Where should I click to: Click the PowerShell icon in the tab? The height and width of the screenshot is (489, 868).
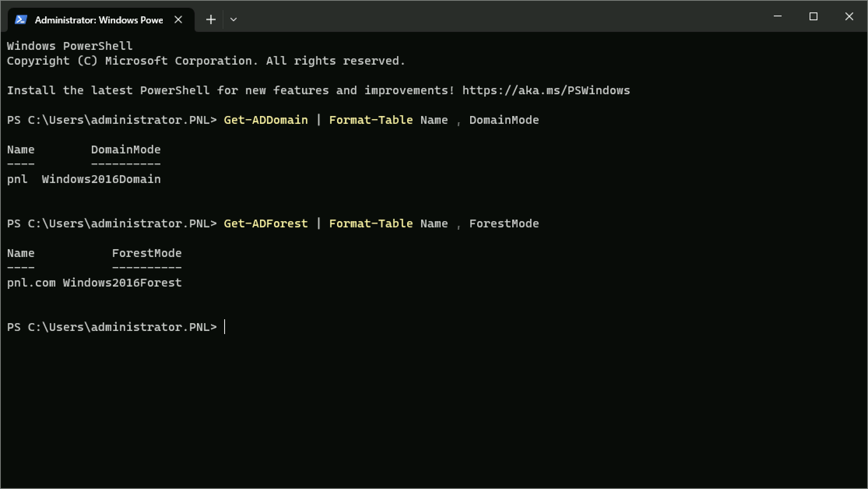click(x=21, y=19)
